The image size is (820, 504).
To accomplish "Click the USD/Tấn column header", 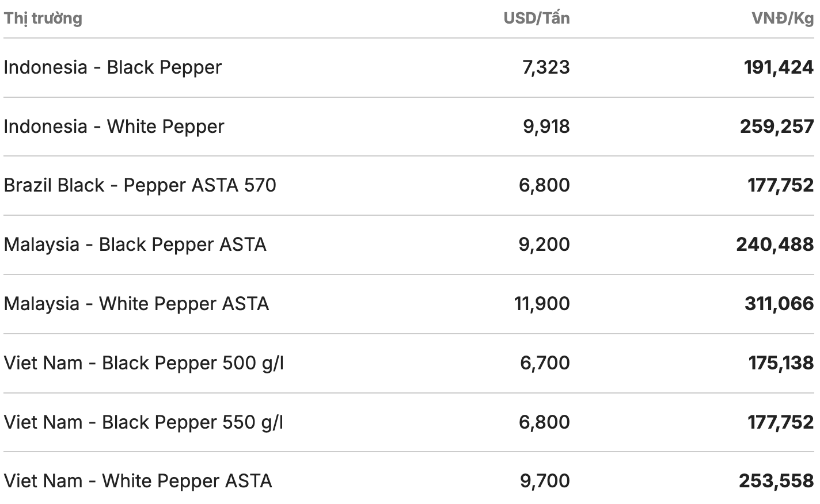I will pos(537,18).
